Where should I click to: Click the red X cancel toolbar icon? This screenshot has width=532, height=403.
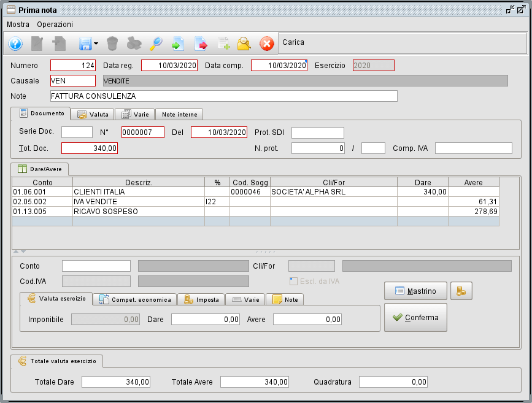point(266,44)
